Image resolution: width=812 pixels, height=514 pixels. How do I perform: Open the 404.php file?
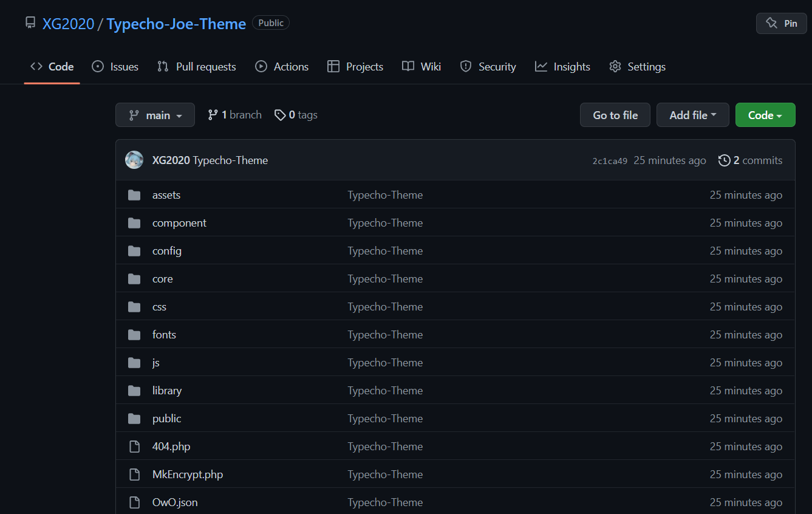[x=171, y=447]
